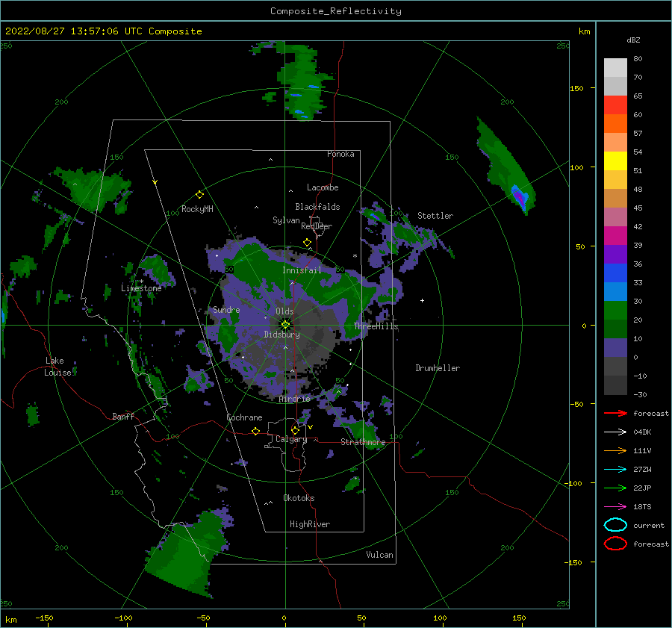Click the Airdrie label
This screenshot has height=628, width=672.
click(x=294, y=399)
